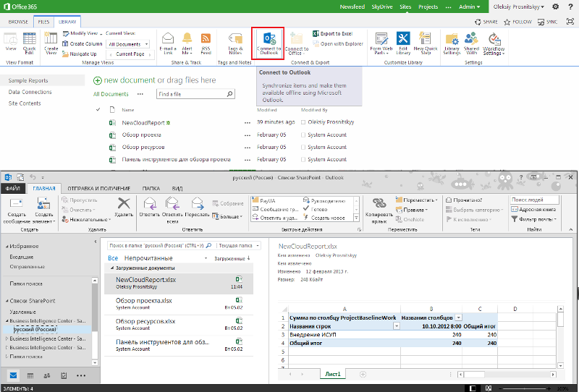This screenshot has width=579, height=392.
Task: Open Oleksiy Prosnitskyy user menu
Action: click(518, 7)
